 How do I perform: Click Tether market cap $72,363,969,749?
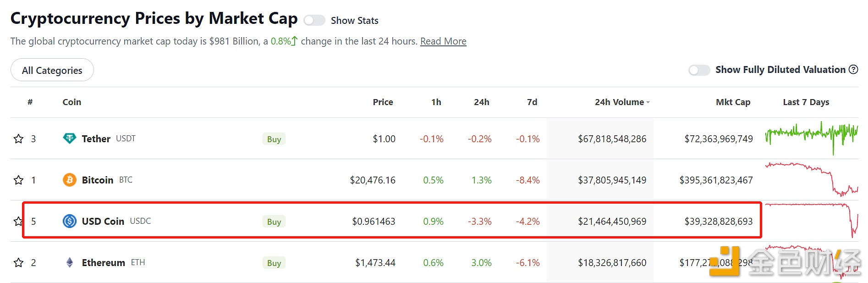click(x=719, y=139)
